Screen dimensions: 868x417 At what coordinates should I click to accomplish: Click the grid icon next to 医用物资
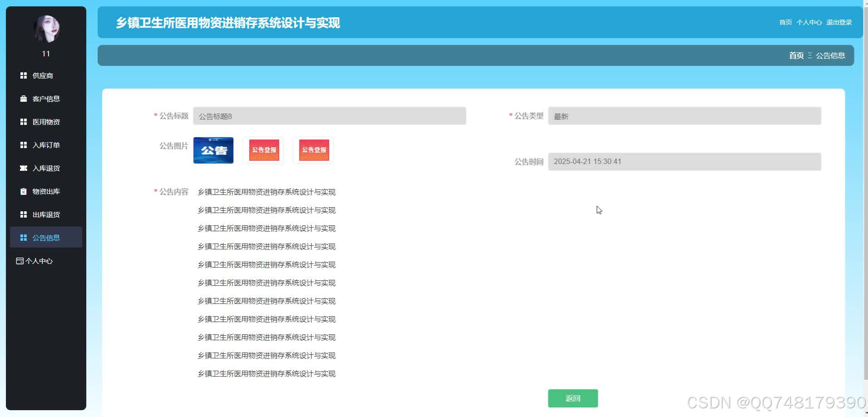[24, 122]
